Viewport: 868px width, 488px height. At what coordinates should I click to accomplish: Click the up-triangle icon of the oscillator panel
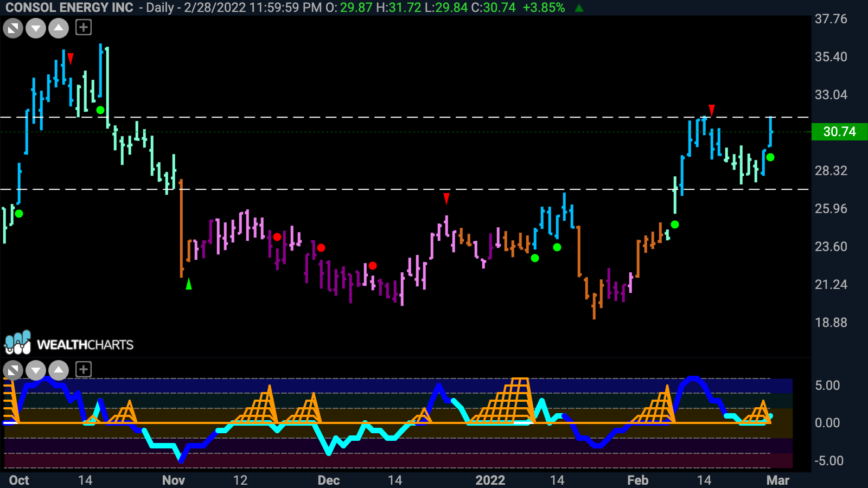[59, 370]
